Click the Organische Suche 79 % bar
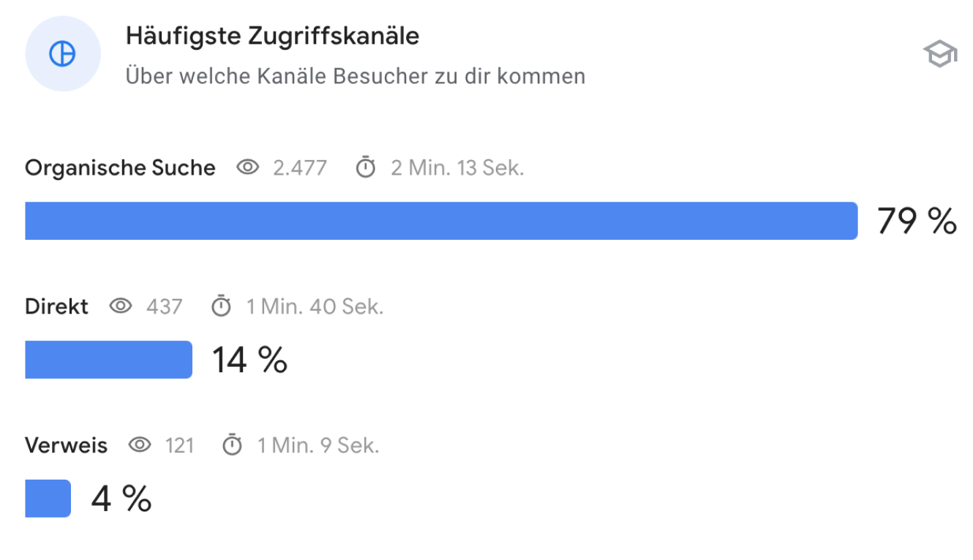Image resolution: width=973 pixels, height=560 pixels. coord(441,221)
